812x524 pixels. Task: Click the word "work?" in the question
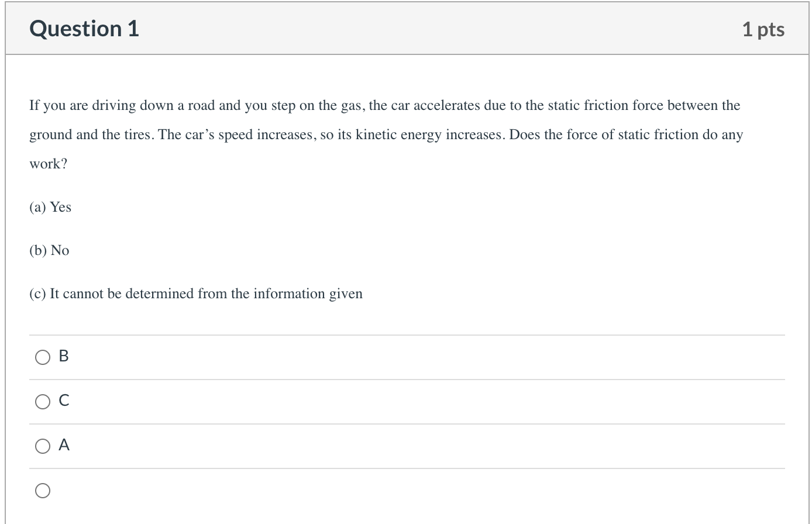coord(49,164)
